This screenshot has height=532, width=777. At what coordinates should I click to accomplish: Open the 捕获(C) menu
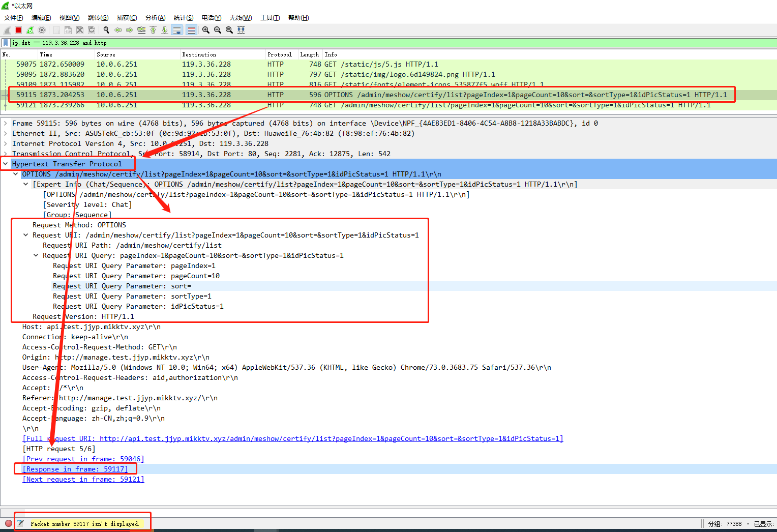127,18
